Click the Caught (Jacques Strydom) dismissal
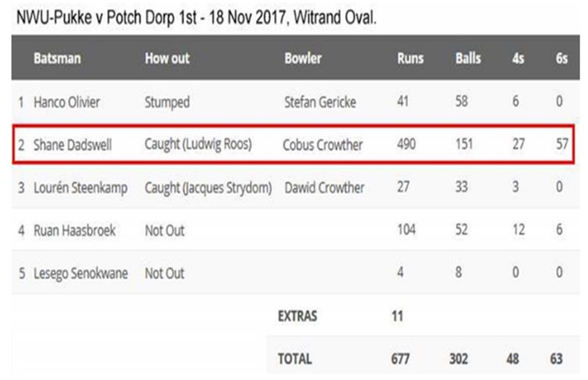Viewport: 588px width, 380px height. 208,188
